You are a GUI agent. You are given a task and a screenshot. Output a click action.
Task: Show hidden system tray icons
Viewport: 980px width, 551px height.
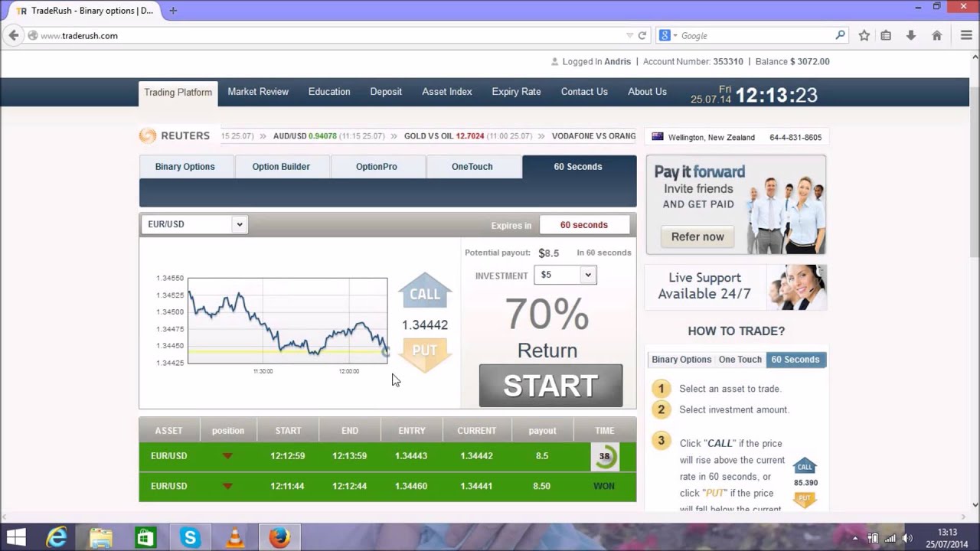pyautogui.click(x=855, y=538)
